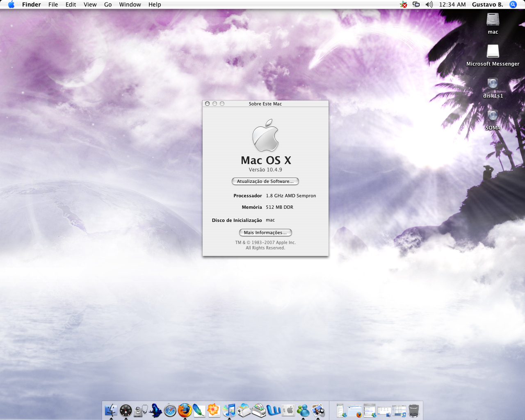
Task: Open the Trash in the Dock
Action: point(414,410)
